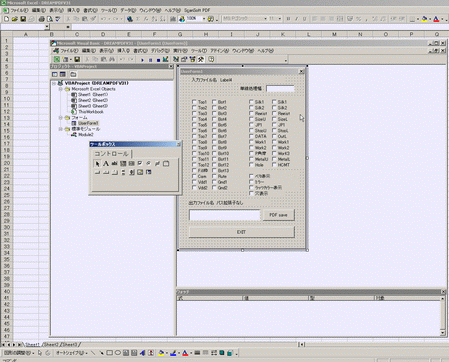Click the line color icon in drawing toolbar
The width and height of the screenshot is (449, 362).
pos(173,353)
